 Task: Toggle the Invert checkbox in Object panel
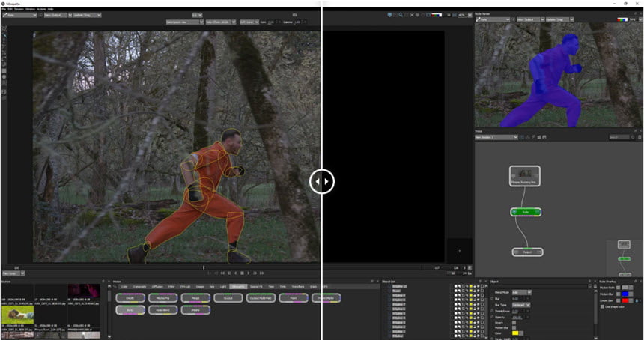click(514, 323)
